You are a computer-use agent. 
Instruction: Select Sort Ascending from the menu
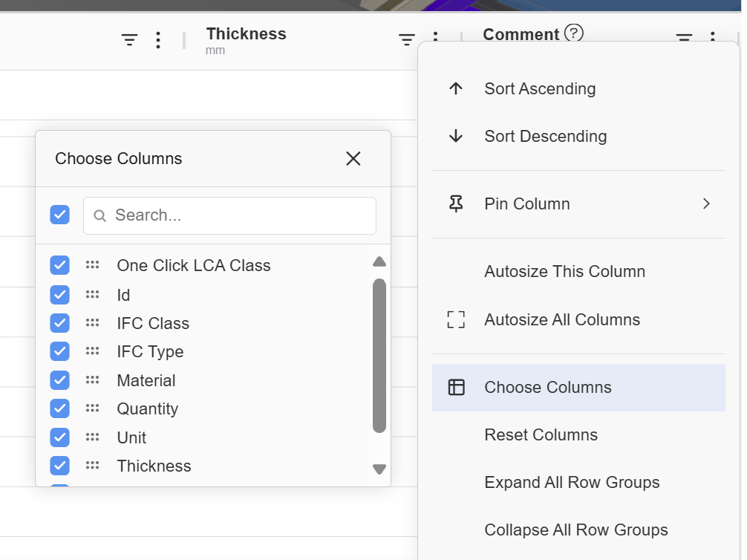pos(540,88)
